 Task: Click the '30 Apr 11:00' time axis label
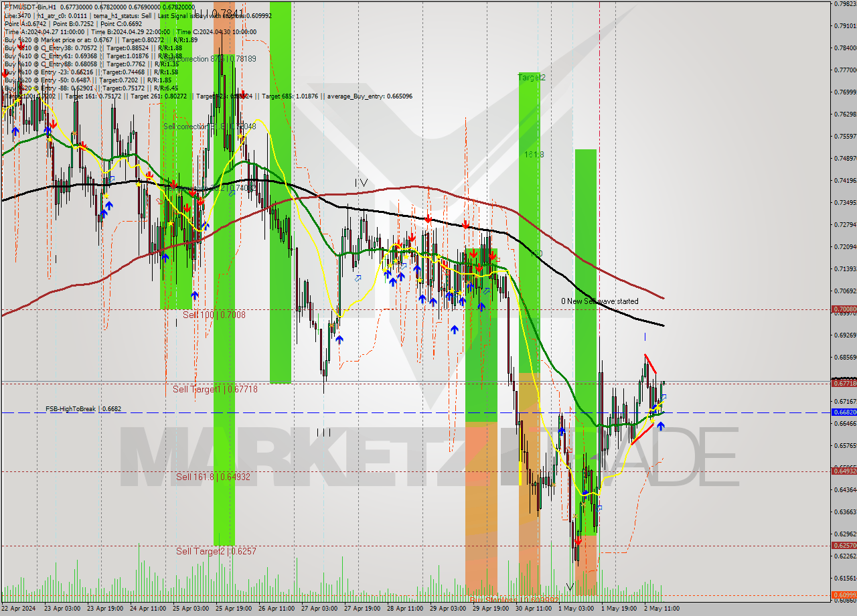pos(534,609)
